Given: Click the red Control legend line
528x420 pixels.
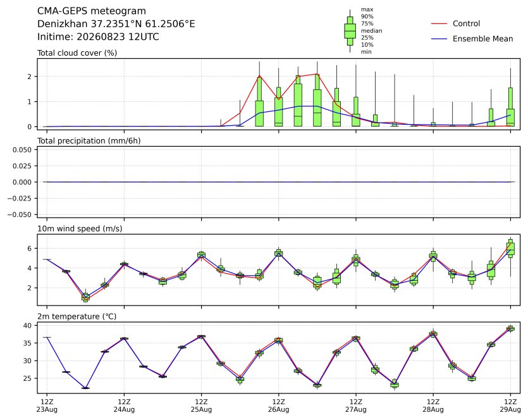Looking at the screenshot, I should pyautogui.click(x=439, y=23).
